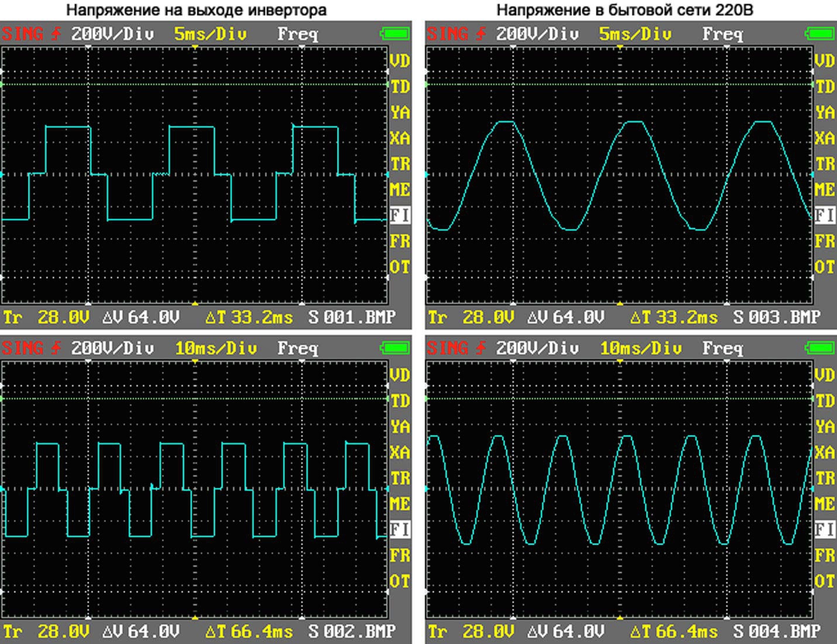Select ME menu item in the 004.BMP scope screen
Image resolution: width=837 pixels, height=644 pixels.
pyautogui.click(x=825, y=504)
